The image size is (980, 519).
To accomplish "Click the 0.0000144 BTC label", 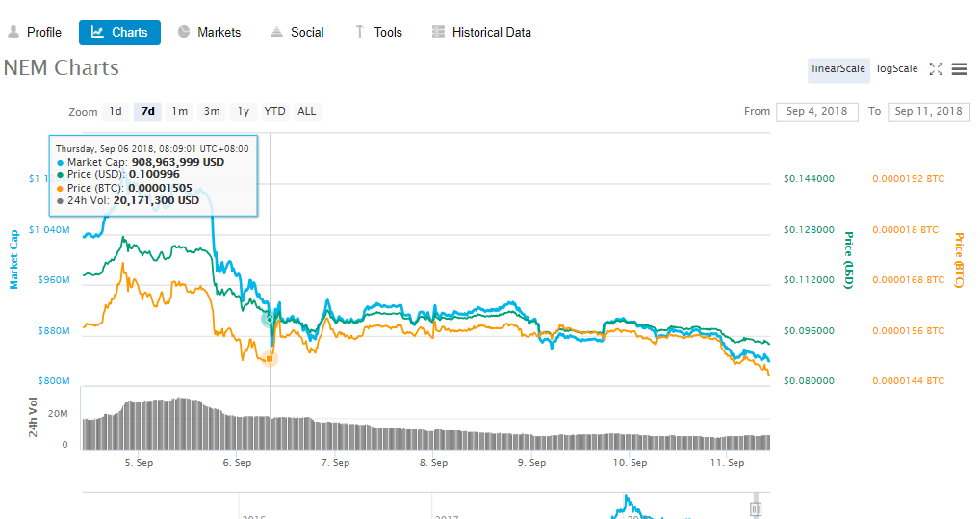I will tap(908, 381).
